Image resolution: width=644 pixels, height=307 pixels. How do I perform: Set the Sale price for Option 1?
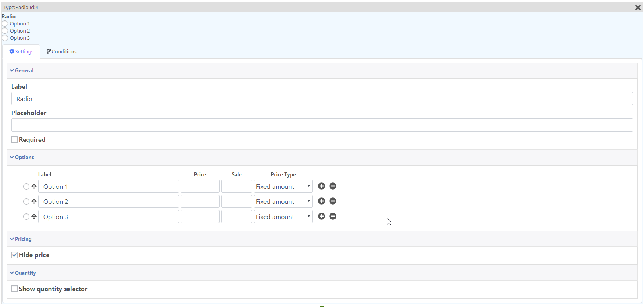(x=237, y=186)
